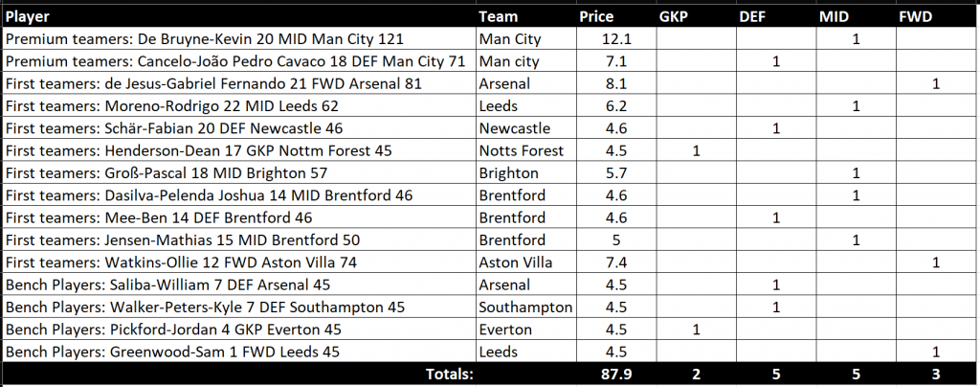
Task: Select the Cancelo-João Pedro Cavaco player cell
Action: tap(239, 61)
